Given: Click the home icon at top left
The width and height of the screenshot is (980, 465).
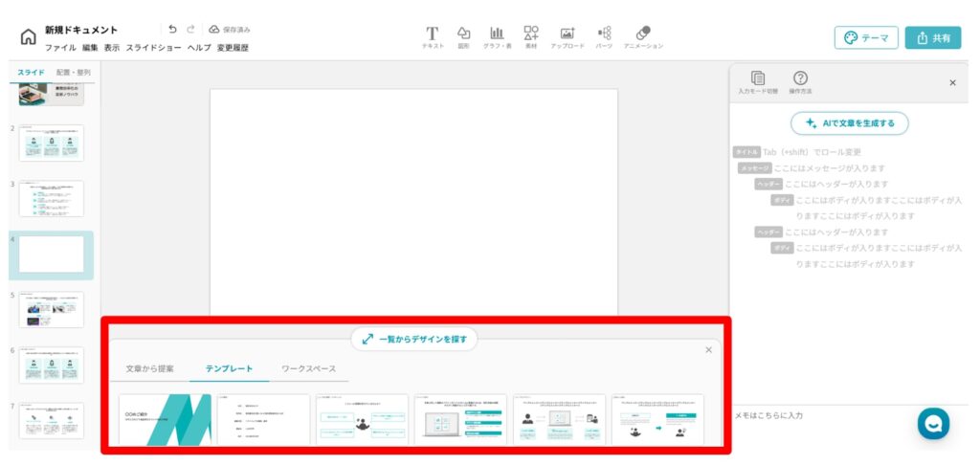Looking at the screenshot, I should (28, 37).
